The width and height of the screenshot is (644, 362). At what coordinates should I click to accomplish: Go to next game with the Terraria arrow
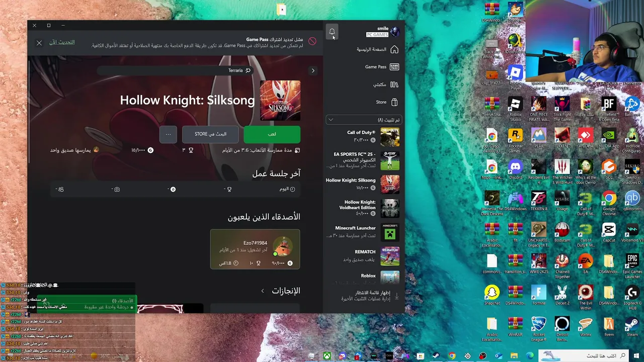pos(313,70)
